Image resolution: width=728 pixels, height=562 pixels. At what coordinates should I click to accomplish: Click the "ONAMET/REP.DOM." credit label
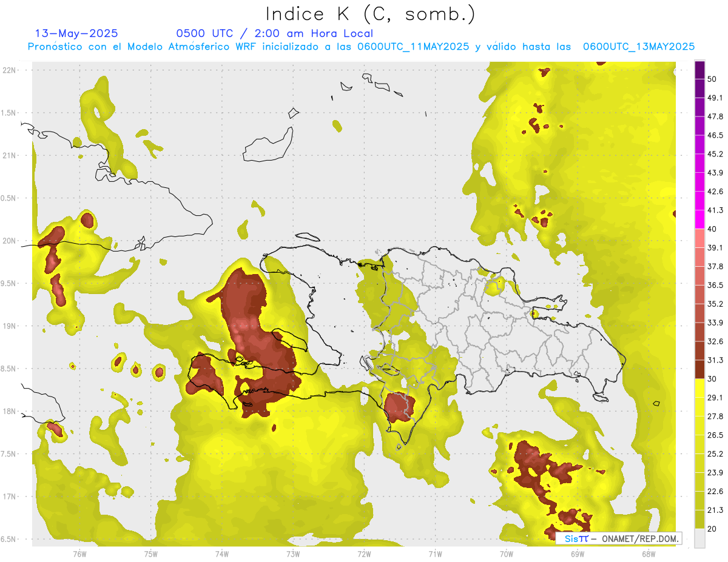(x=639, y=538)
